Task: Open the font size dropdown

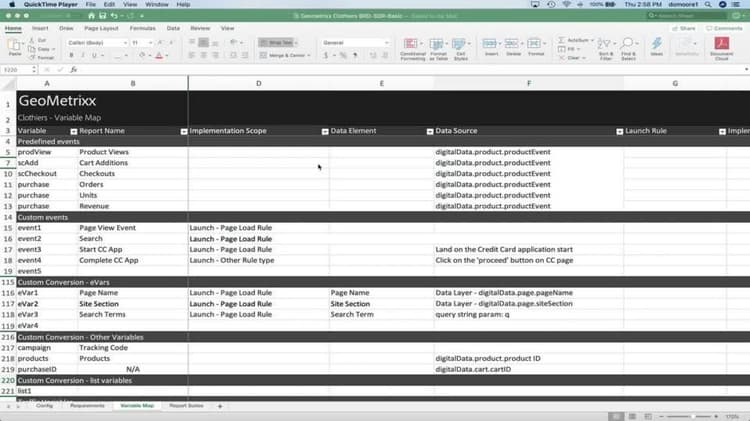Action: 150,43
